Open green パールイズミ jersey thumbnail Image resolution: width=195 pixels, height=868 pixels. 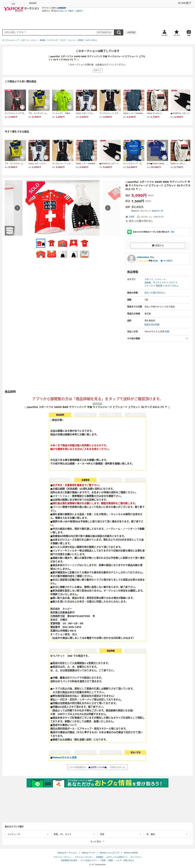(x=62, y=100)
